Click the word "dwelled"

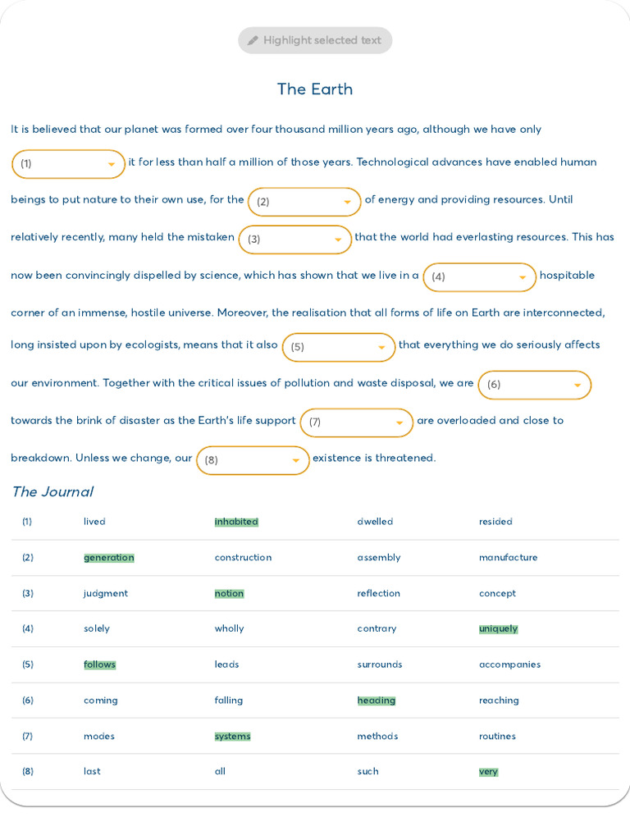point(375,521)
